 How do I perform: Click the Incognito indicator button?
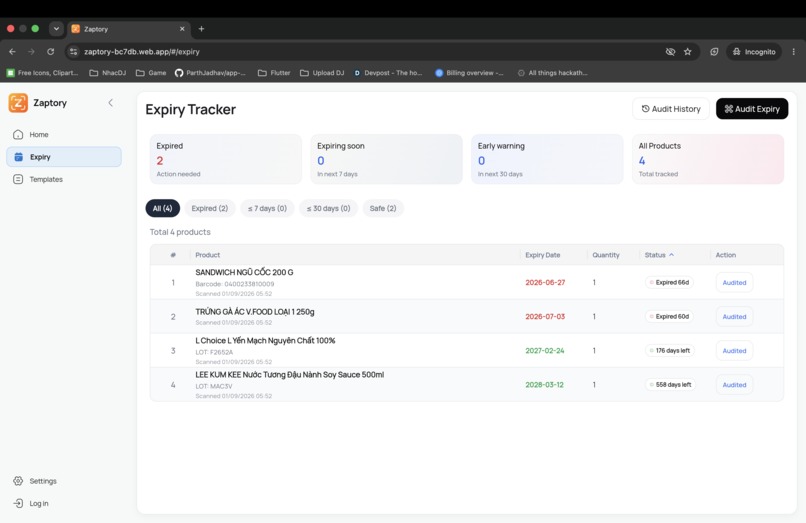tap(754, 51)
